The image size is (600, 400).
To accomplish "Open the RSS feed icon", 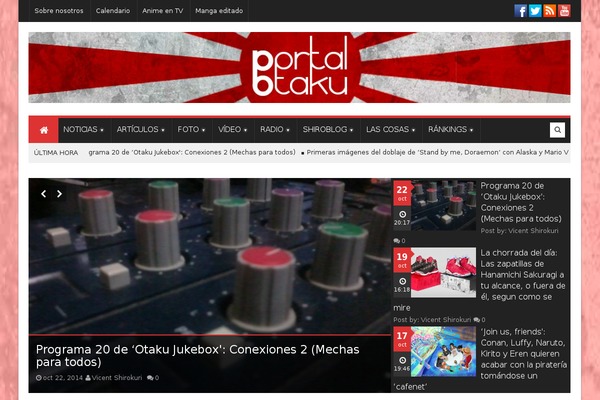I will click(549, 11).
